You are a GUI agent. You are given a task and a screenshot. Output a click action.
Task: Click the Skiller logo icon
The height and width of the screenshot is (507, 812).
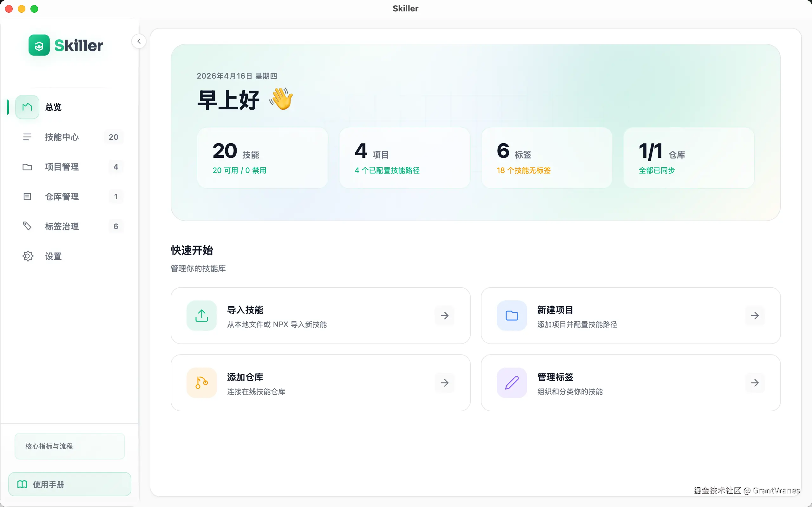tap(39, 45)
